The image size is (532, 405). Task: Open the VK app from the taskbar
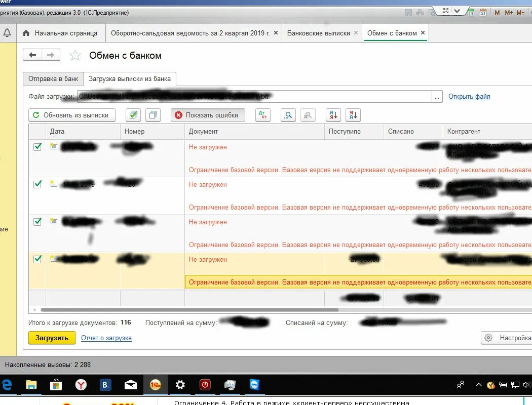(105, 385)
